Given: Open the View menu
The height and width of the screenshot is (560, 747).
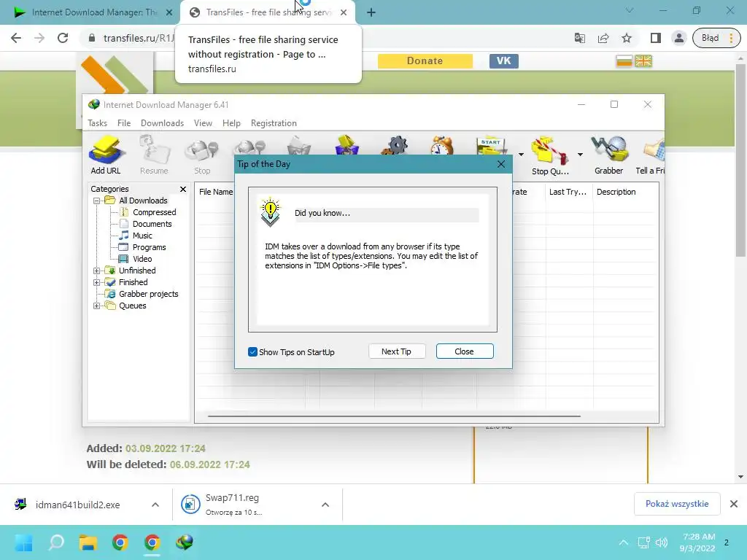Looking at the screenshot, I should 203,122.
